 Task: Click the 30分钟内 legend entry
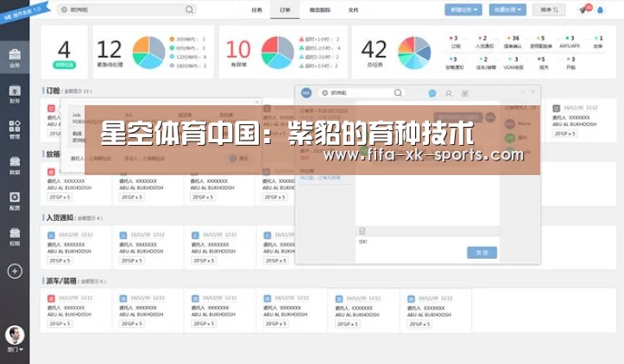click(187, 40)
